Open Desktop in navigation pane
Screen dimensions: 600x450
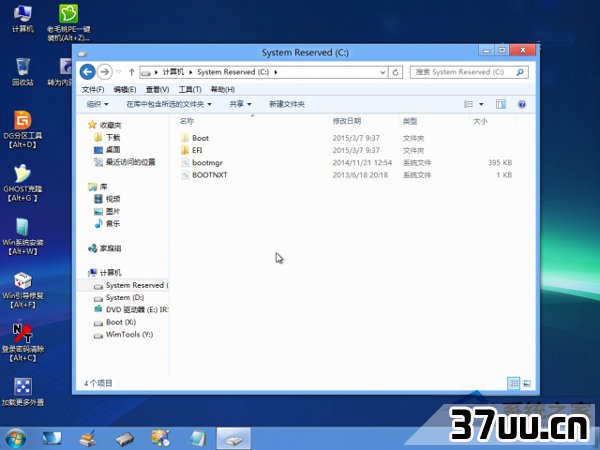107,150
